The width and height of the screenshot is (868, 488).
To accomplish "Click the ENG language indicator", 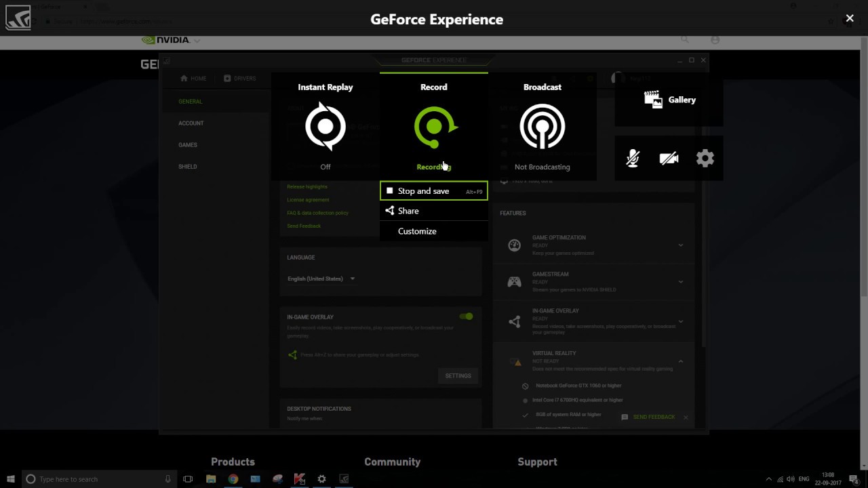I will click(x=804, y=479).
